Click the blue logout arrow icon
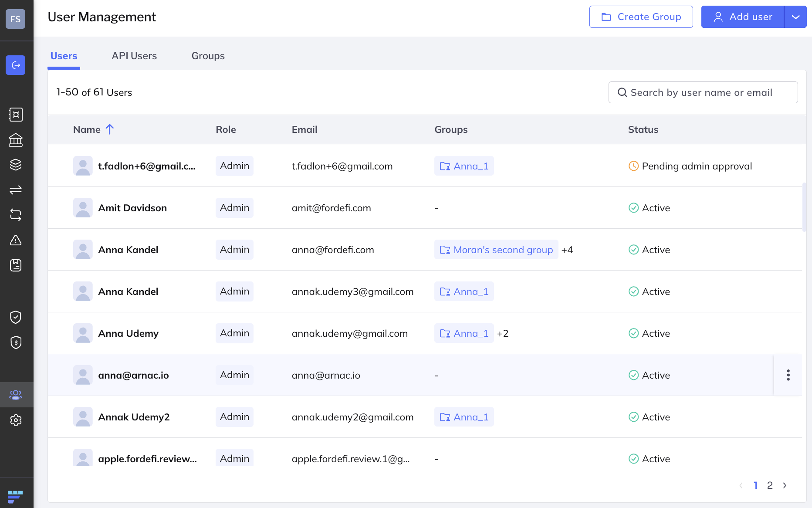This screenshot has height=508, width=812. click(x=16, y=65)
